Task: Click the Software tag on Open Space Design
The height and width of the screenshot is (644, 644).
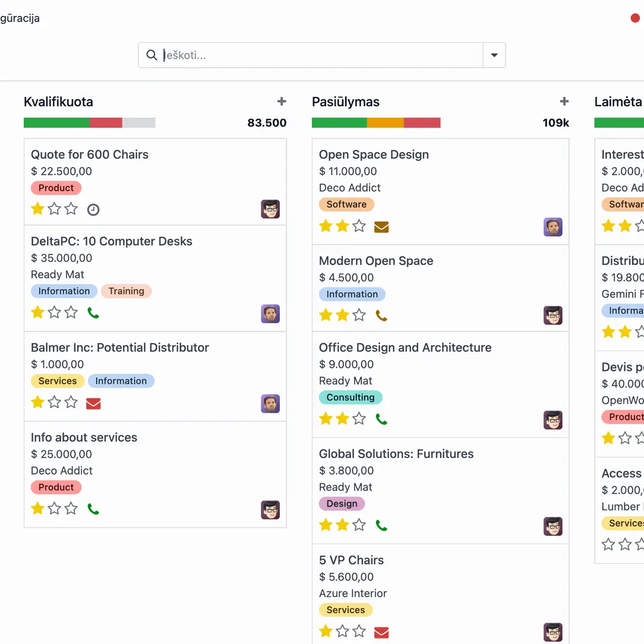Action: click(x=346, y=204)
